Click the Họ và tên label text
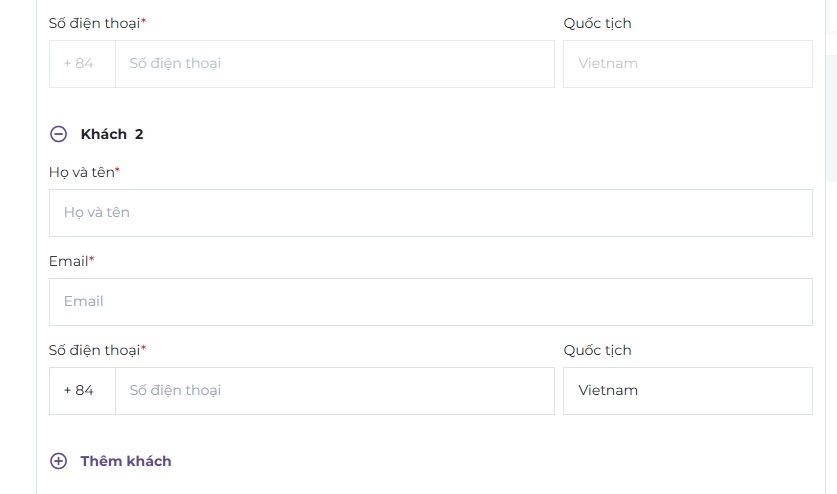Screen dimensions: 837x494 tap(81, 172)
